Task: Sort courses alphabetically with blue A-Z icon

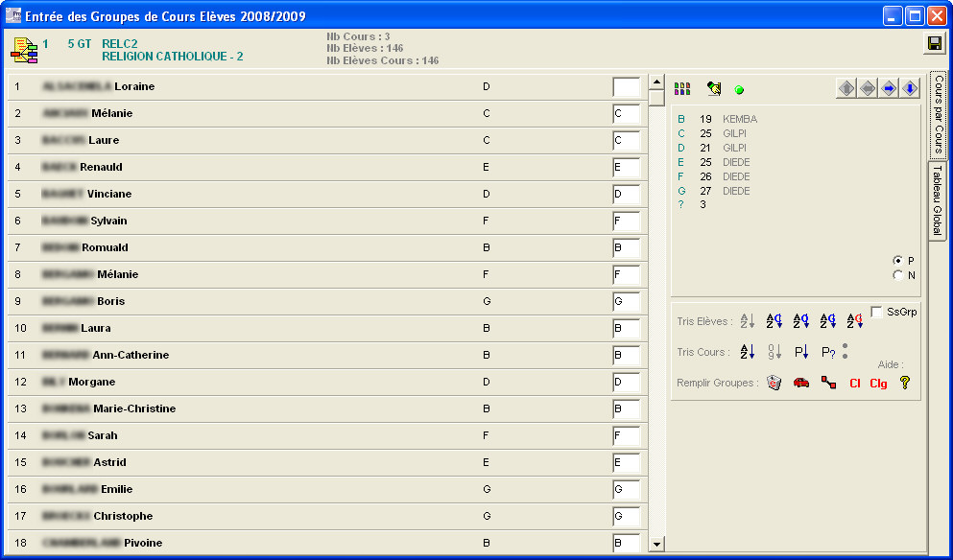Action: (x=748, y=352)
